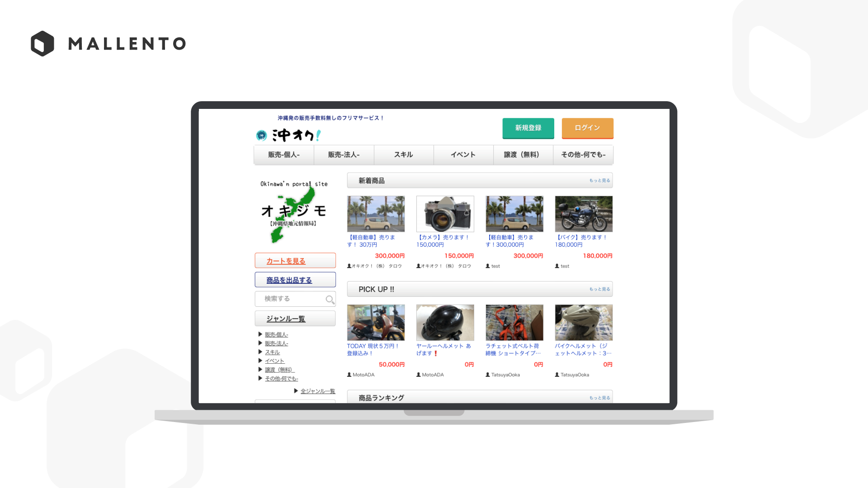
Task: Open the camera listing thumbnail
Action: click(x=445, y=214)
